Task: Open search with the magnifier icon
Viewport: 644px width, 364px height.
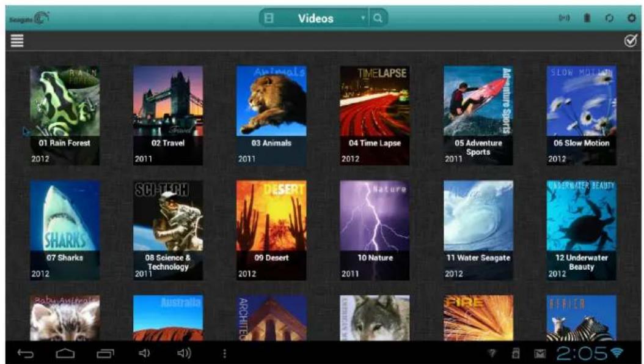Action: pos(378,18)
